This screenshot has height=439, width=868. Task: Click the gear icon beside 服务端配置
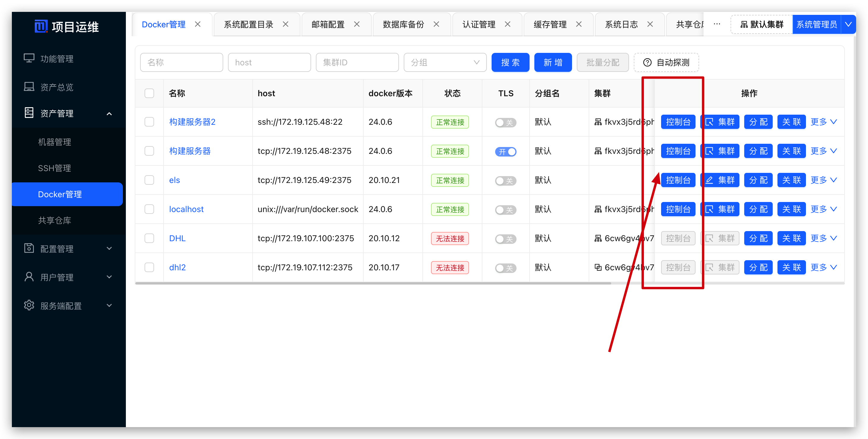[x=29, y=305]
